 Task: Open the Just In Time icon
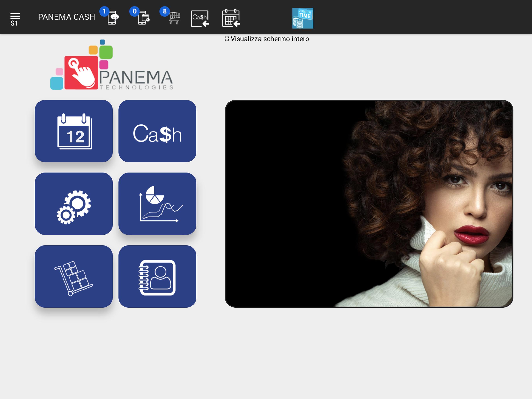tap(303, 18)
